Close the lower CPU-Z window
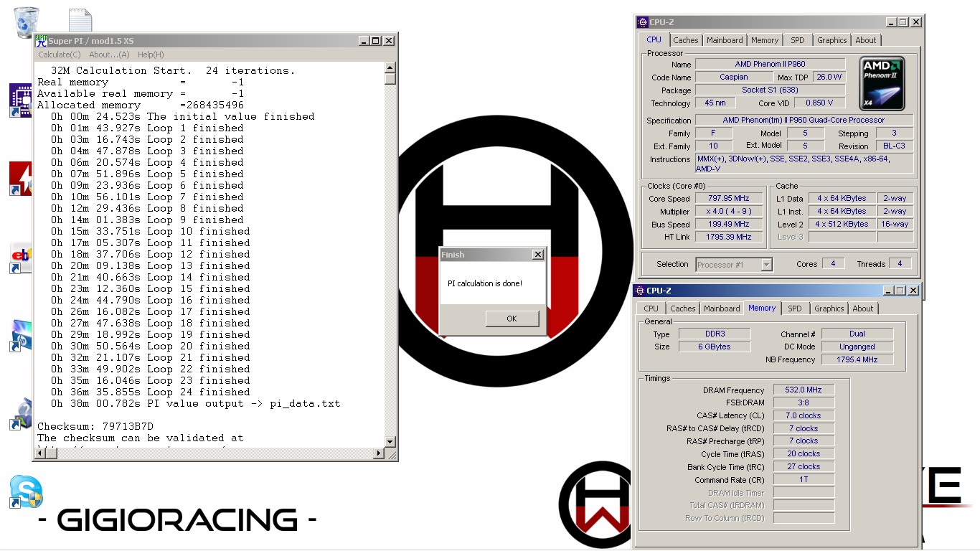Viewport: 980px width, 551px height. coord(913,291)
